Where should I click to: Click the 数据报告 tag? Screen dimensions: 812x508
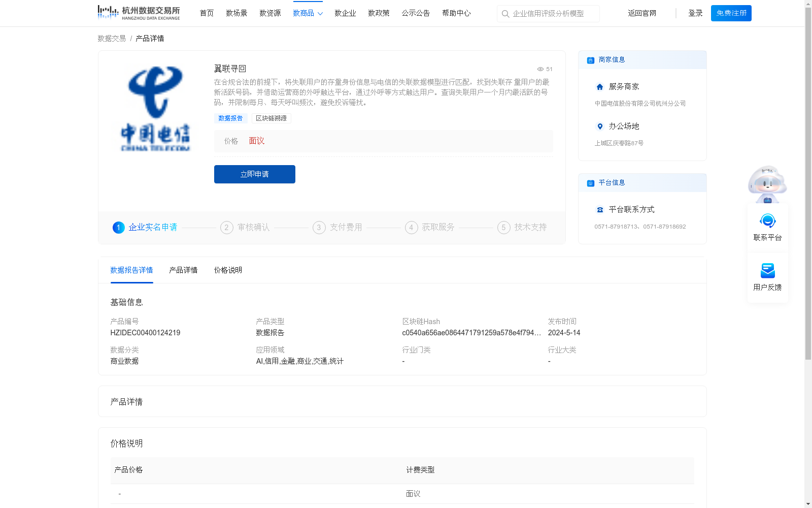click(x=230, y=118)
